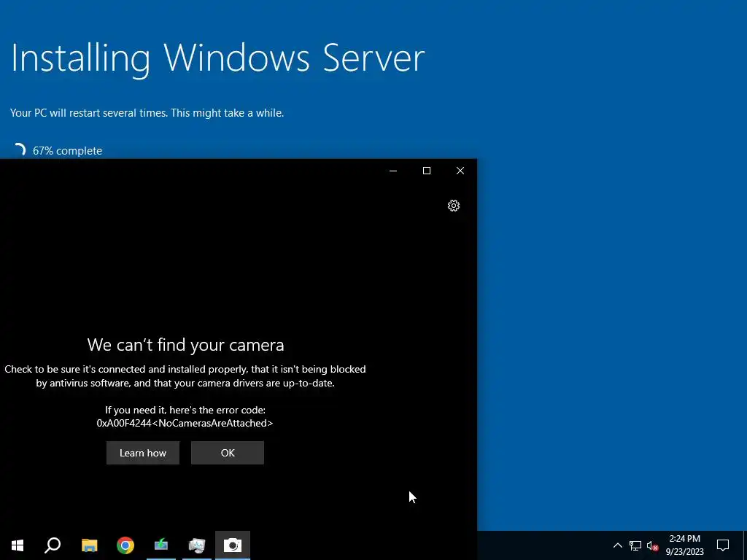Open network status tray icon
This screenshot has height=560, width=747.
pos(635,545)
